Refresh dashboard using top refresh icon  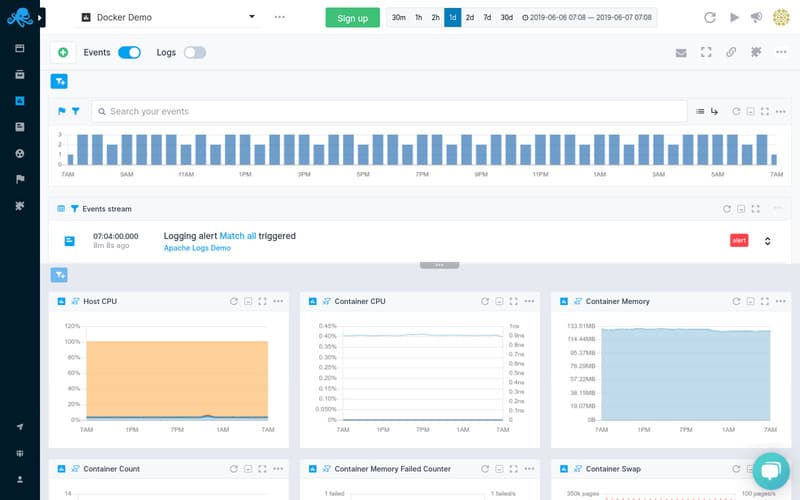click(710, 17)
